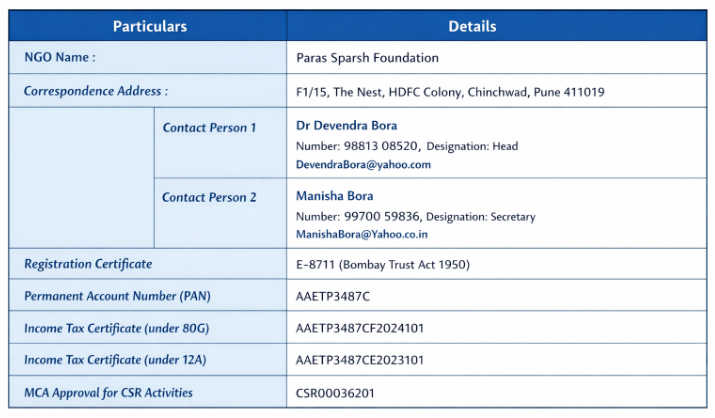Select the Manisha Bora name

tap(335, 196)
